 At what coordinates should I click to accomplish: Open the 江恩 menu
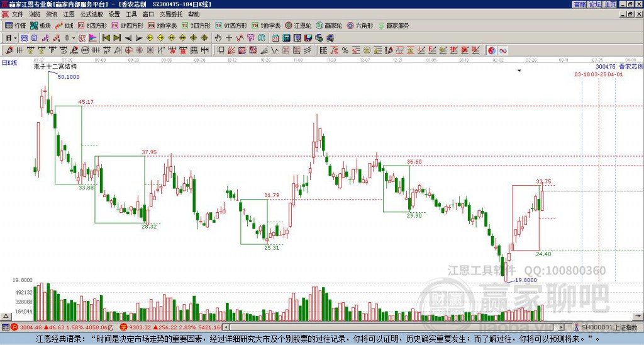(69, 14)
